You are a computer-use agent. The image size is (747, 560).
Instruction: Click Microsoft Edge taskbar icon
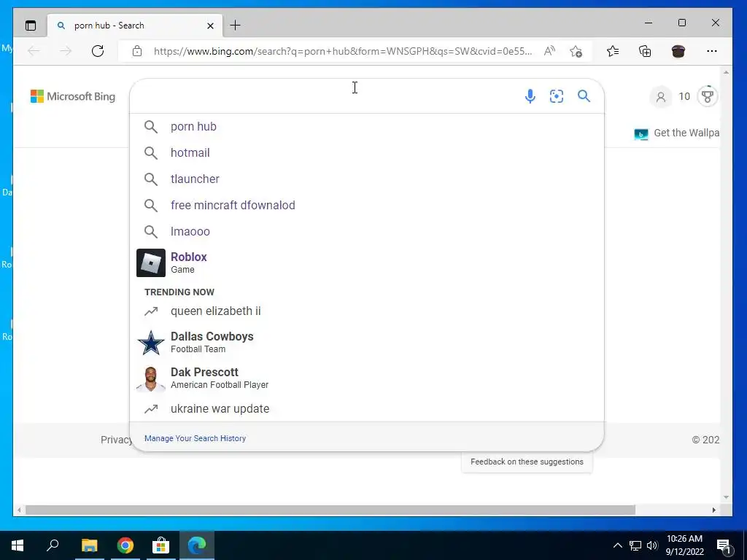(197, 545)
